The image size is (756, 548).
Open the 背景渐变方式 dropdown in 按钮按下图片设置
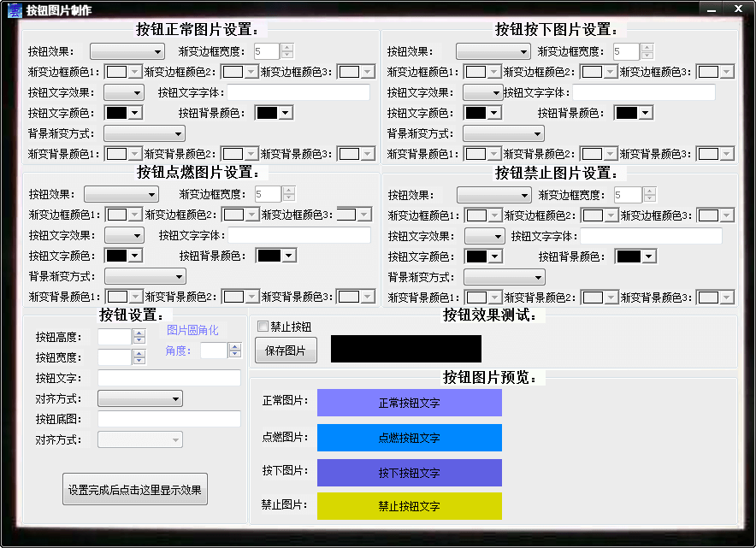tap(503, 133)
